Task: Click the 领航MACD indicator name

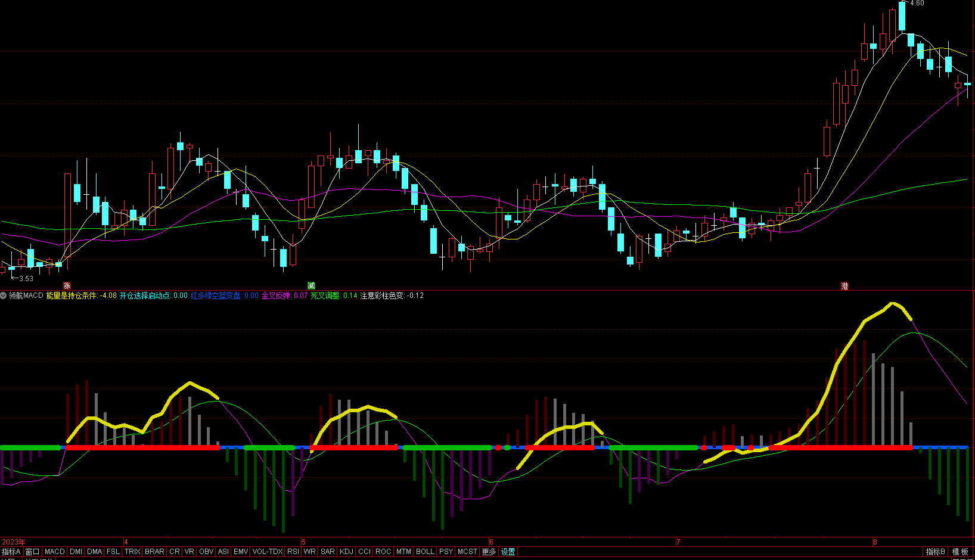Action: [x=26, y=295]
